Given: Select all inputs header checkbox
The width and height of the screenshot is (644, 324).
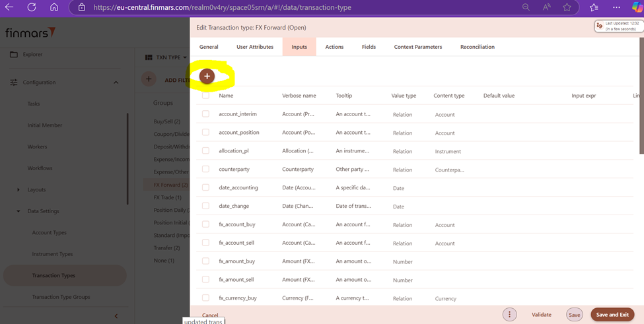Looking at the screenshot, I should [x=206, y=96].
